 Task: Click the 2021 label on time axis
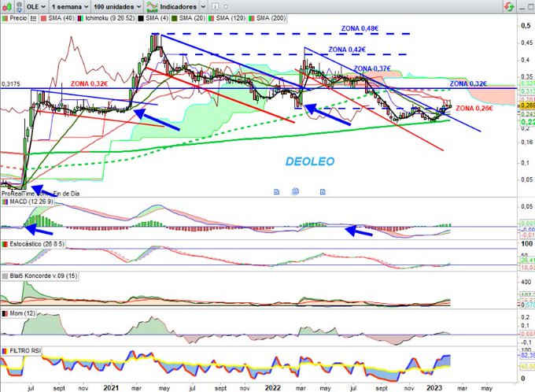click(111, 388)
